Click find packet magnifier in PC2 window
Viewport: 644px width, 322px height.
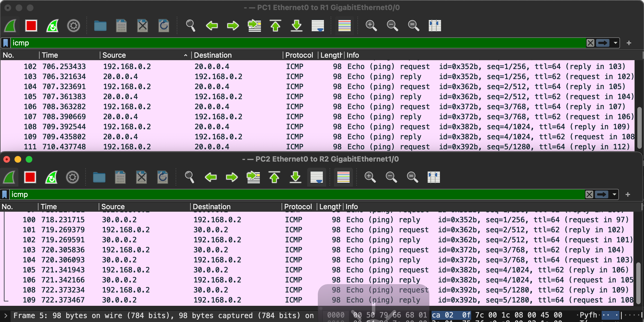click(189, 177)
